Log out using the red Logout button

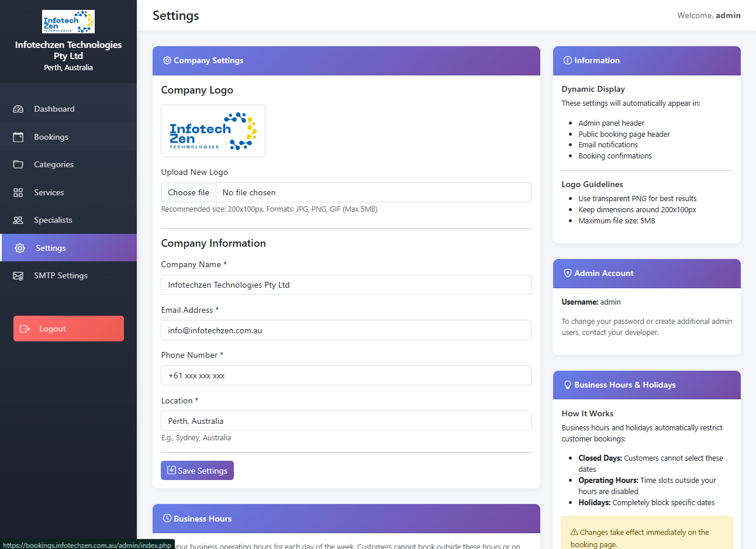[x=68, y=328]
